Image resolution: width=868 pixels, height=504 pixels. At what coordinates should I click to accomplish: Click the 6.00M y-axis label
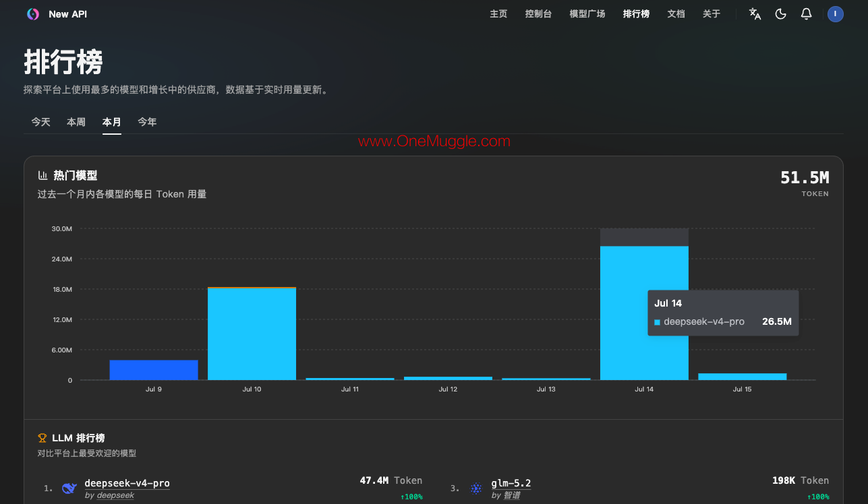[61, 350]
